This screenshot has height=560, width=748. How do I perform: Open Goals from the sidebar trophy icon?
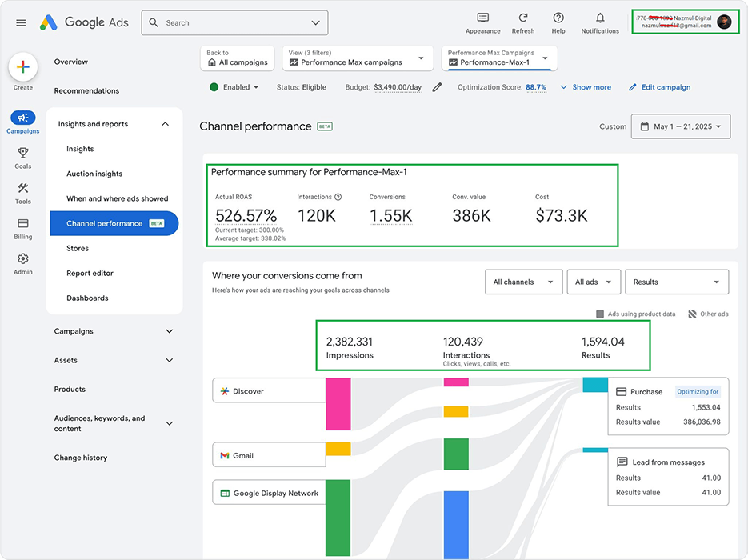coord(23,153)
